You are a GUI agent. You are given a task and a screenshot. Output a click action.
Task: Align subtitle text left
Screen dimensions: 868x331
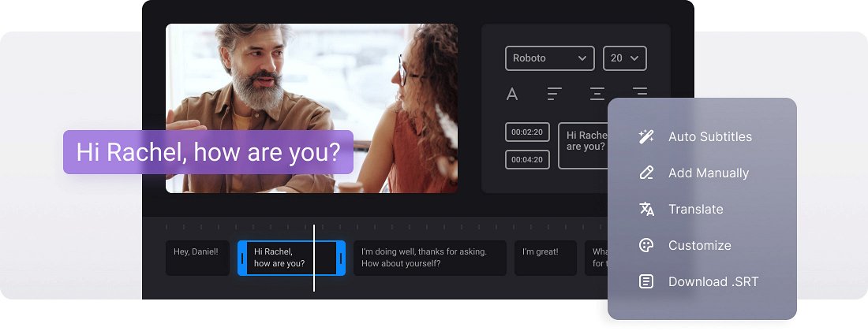point(554,94)
